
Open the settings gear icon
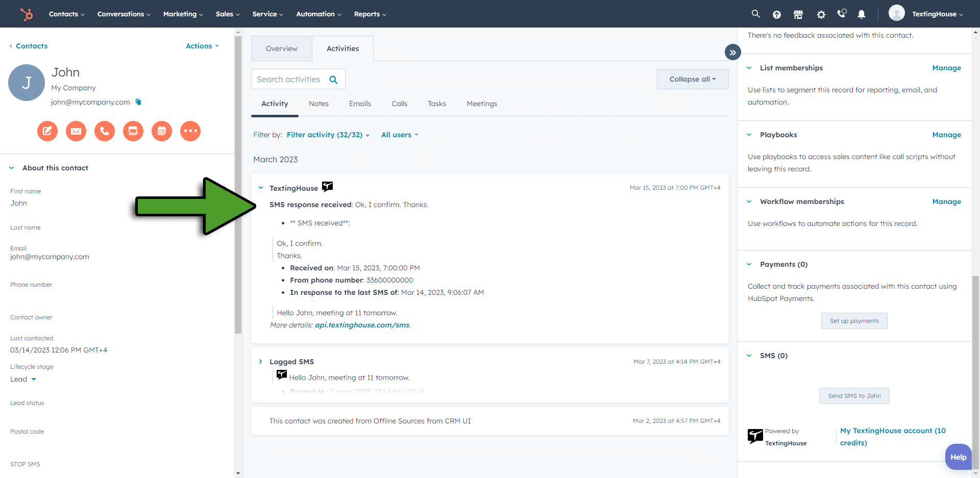[x=821, y=14]
